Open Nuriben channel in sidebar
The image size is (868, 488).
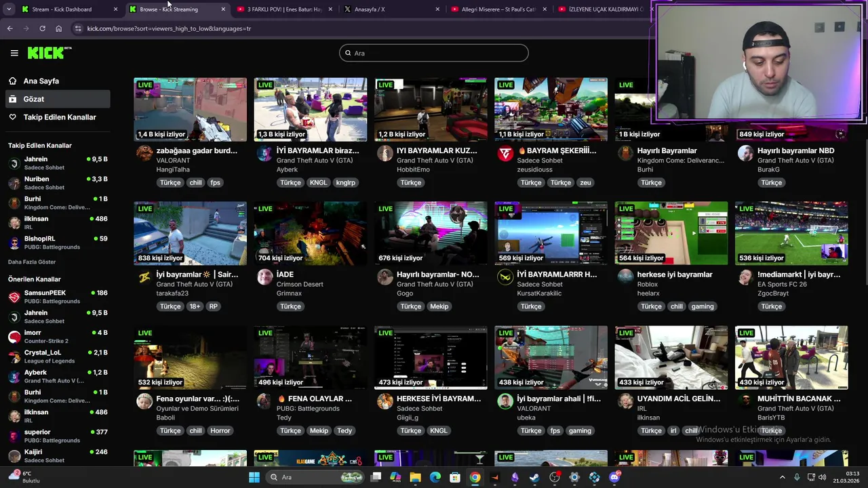[58, 183]
